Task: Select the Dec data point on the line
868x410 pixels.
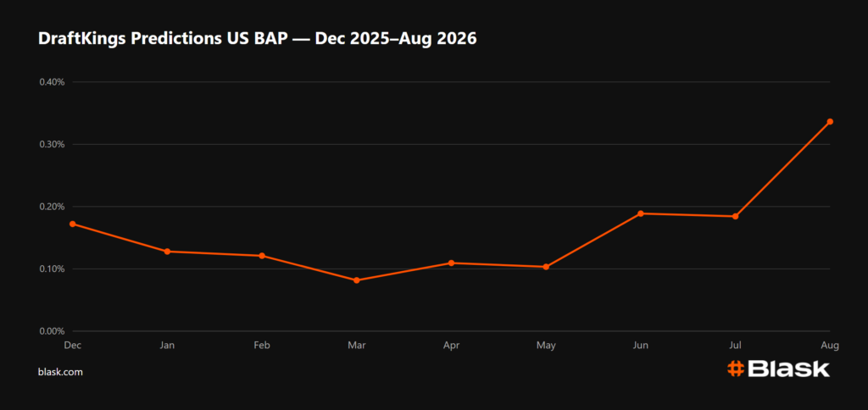Action: click(73, 224)
